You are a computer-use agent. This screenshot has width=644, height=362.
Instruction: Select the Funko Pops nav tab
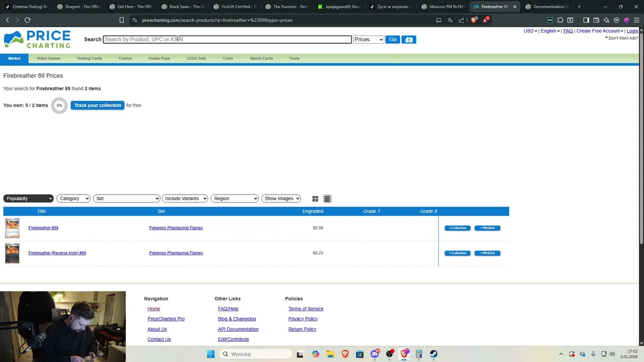[159, 58]
